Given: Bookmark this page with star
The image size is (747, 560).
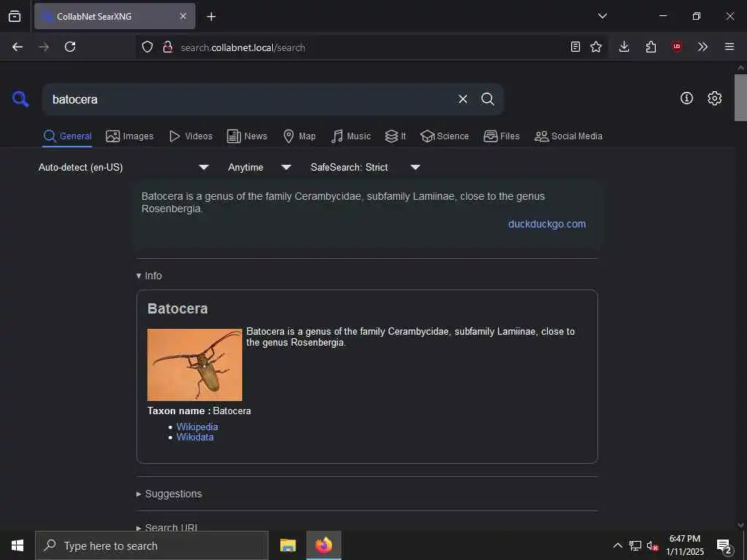Looking at the screenshot, I should click(595, 47).
